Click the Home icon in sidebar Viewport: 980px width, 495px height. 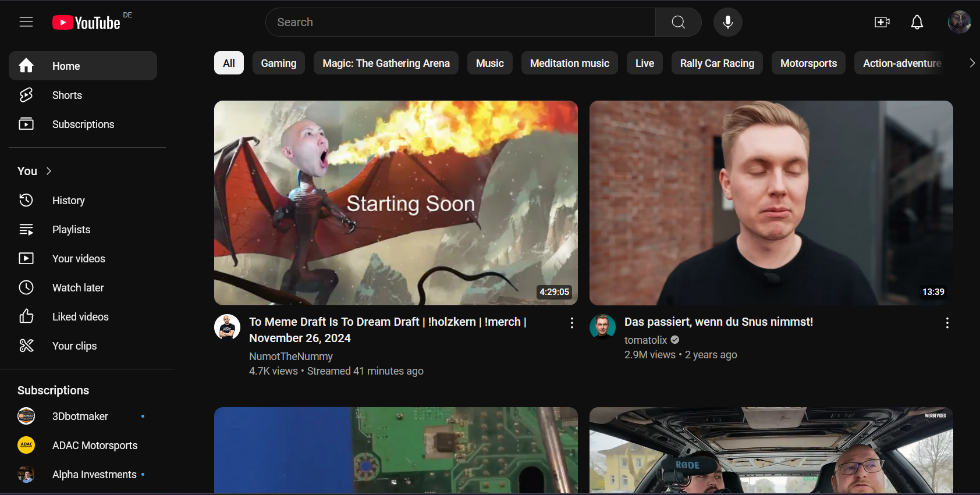tap(26, 66)
